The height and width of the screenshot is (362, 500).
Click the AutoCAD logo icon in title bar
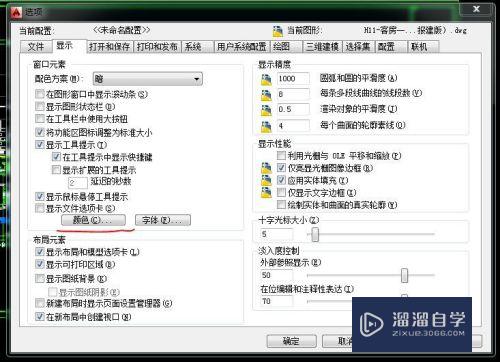pyautogui.click(x=16, y=12)
